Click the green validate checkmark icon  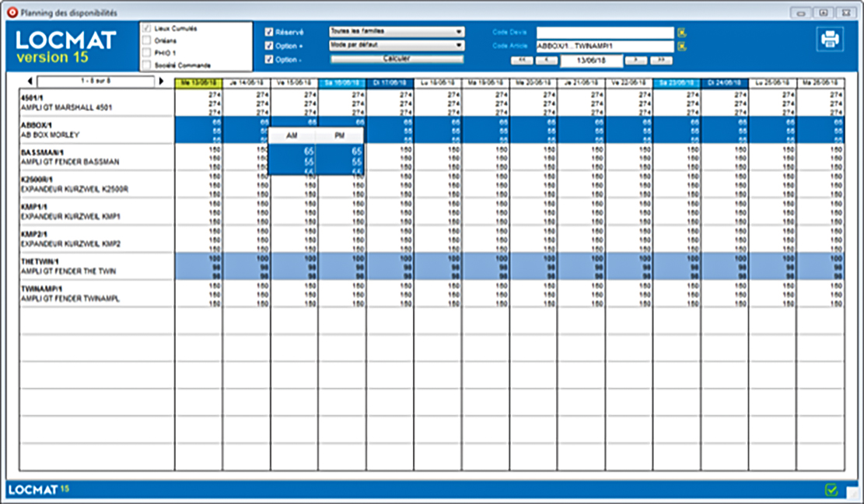[831, 489]
